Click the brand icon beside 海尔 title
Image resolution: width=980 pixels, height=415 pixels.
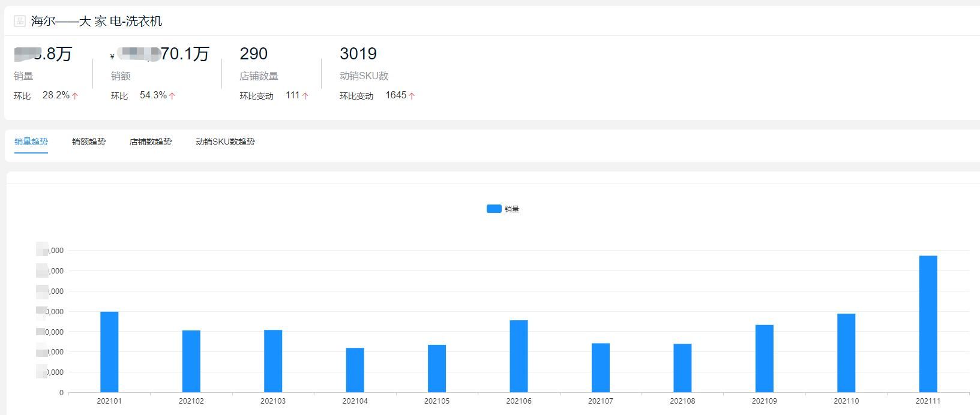[20, 21]
